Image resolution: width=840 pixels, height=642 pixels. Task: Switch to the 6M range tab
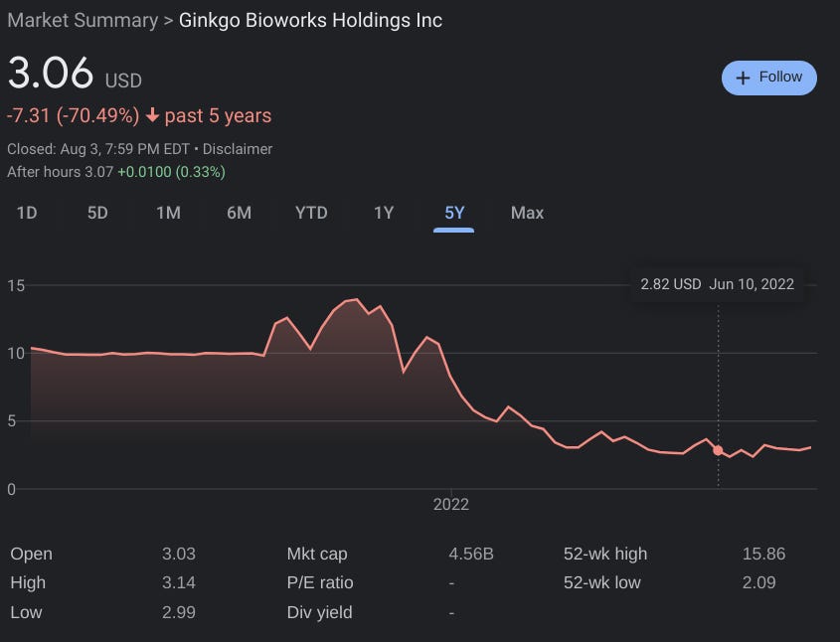click(x=239, y=213)
